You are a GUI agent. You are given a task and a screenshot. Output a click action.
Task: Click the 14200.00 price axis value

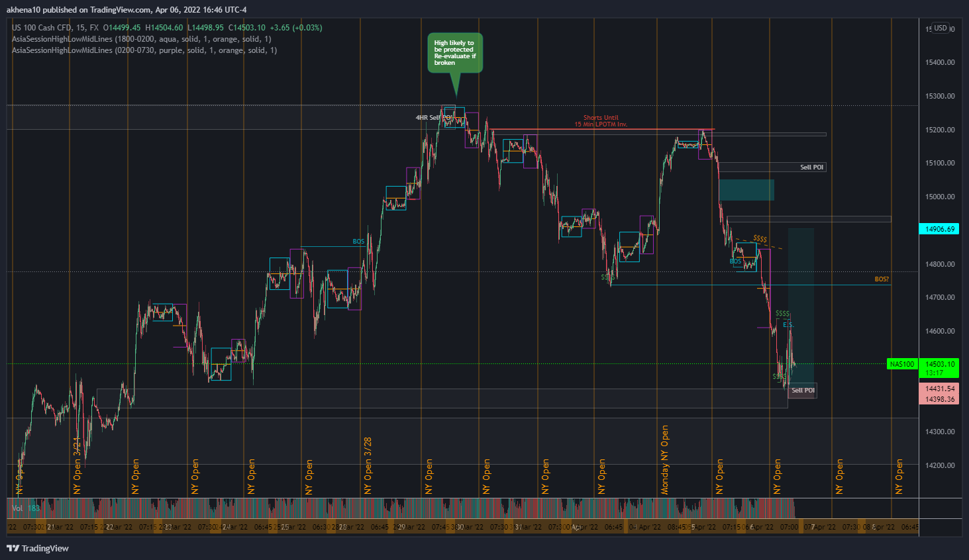point(940,465)
